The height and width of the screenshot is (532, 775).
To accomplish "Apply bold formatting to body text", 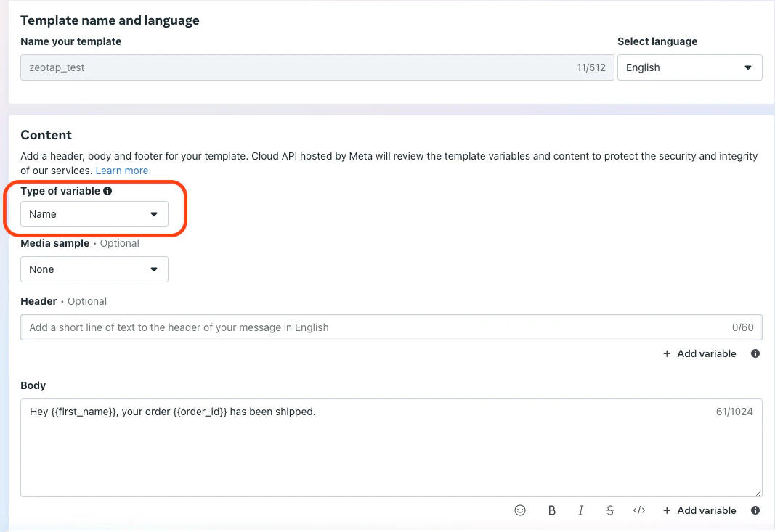I will pos(551,510).
